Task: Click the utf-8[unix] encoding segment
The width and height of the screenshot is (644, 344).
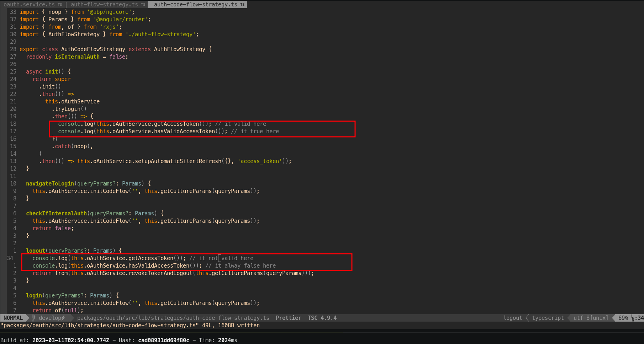Action: coord(589,318)
